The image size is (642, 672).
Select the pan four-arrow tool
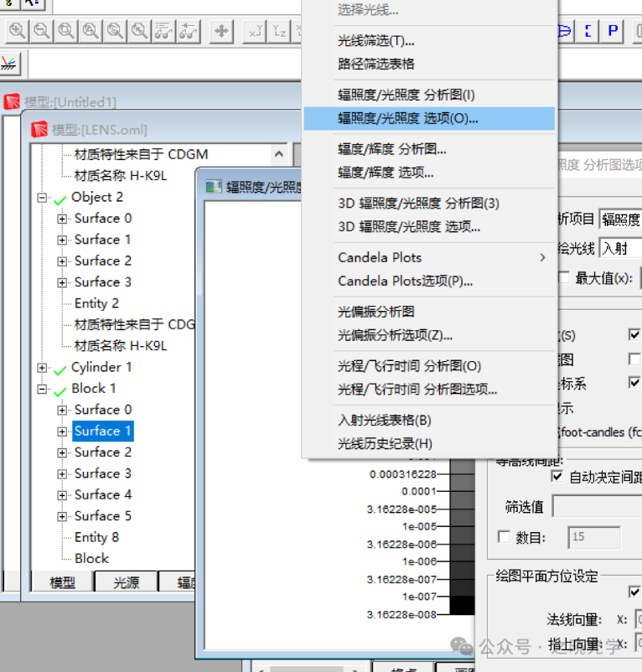(221, 31)
